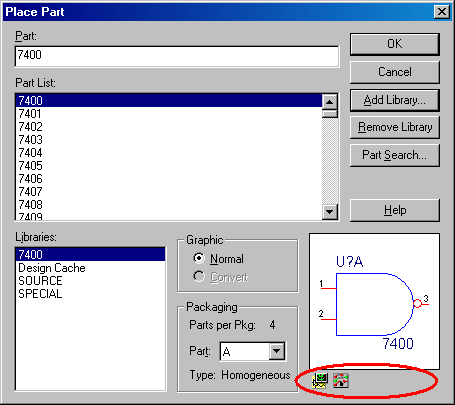Open the Add Library dialog

pos(395,100)
